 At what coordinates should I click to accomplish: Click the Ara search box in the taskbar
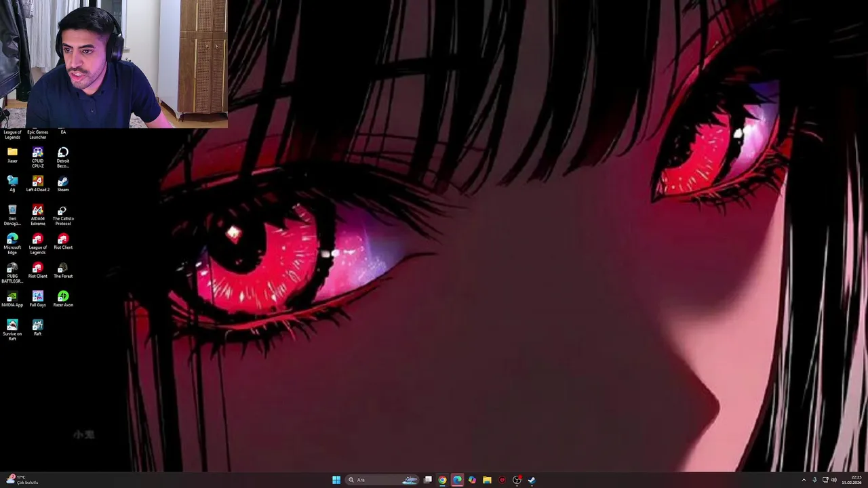coord(382,480)
